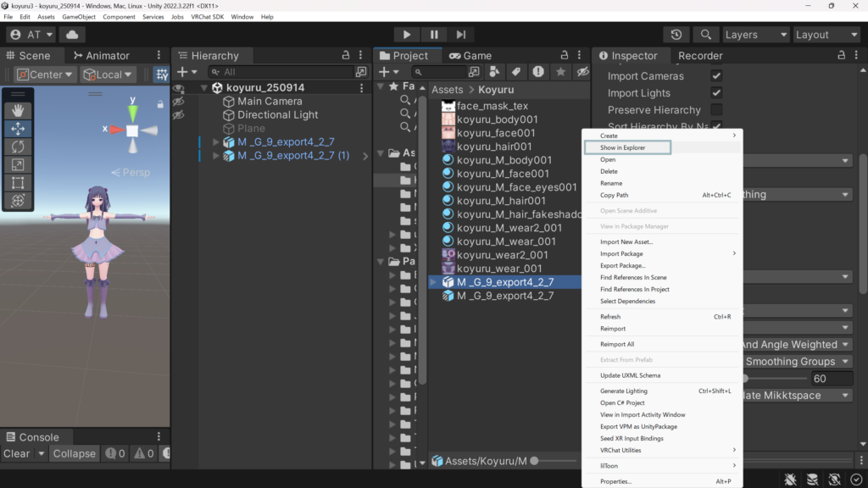This screenshot has width=868, height=488.
Task: Open Hierarchy panel three-dot options
Action: tap(361, 55)
